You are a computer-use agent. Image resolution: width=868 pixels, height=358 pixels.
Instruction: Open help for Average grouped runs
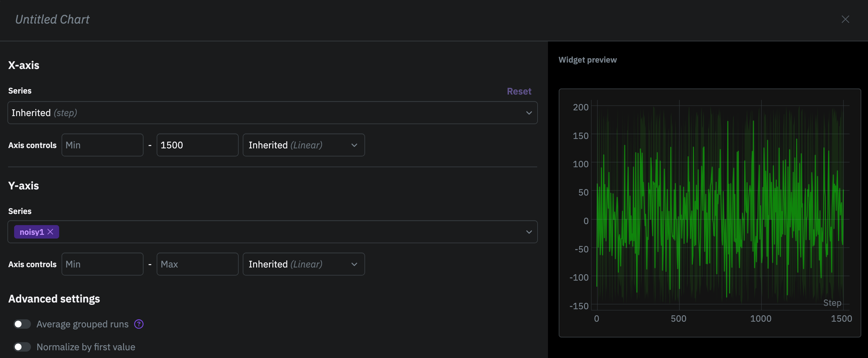(x=139, y=324)
